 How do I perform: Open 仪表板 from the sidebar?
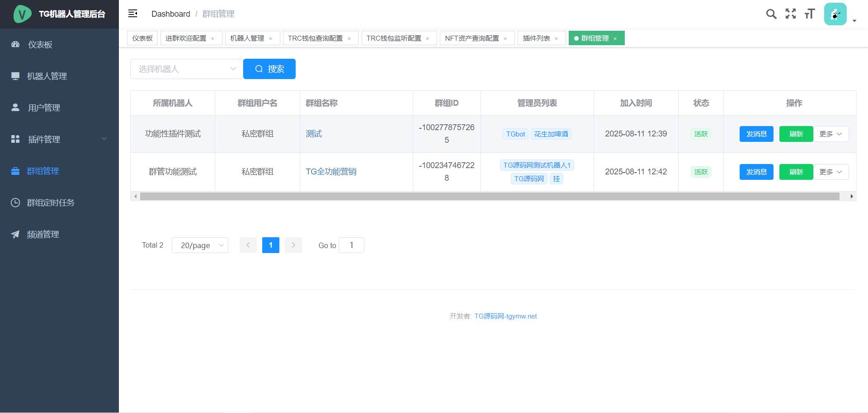pos(40,45)
